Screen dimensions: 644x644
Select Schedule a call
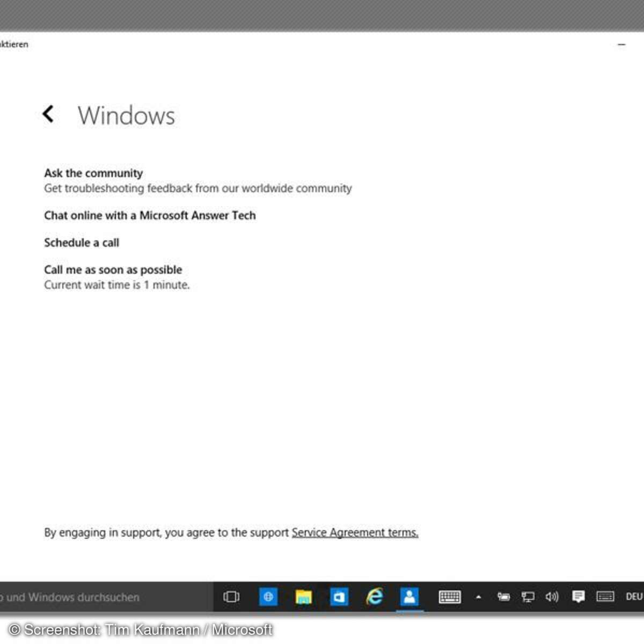tap(82, 243)
